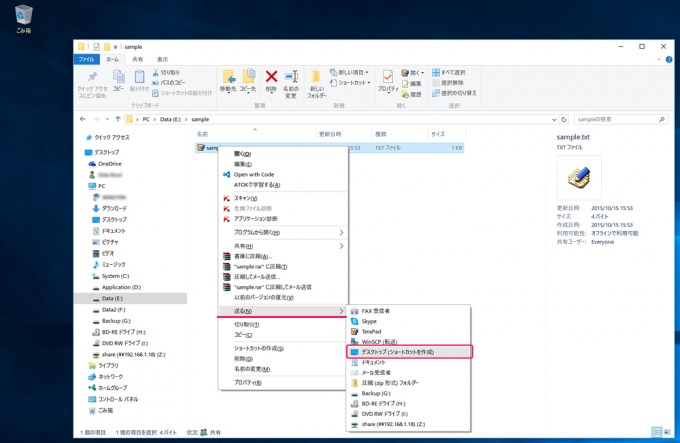
Task: Switch to the 表示 ribbon tab
Action: point(163,59)
